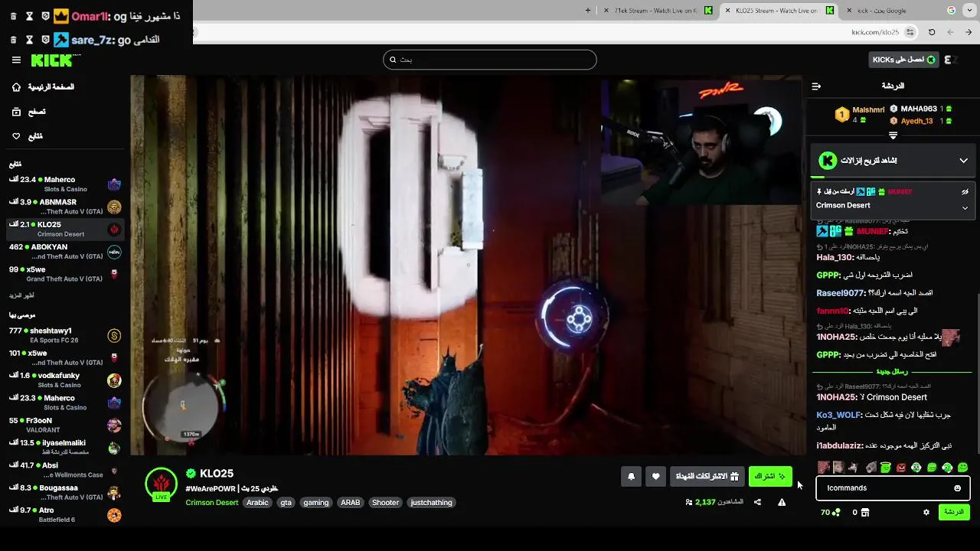
Task: Click the Shooter tag
Action: (x=385, y=503)
